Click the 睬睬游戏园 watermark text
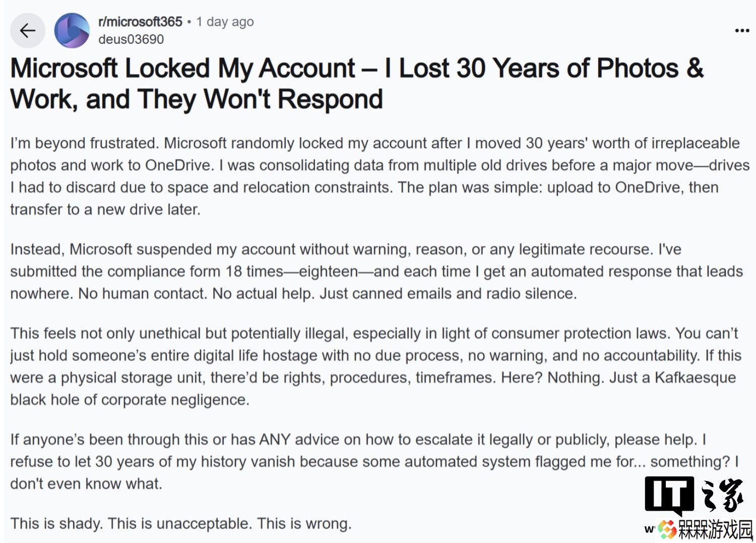This screenshot has width=756, height=543. [716, 529]
